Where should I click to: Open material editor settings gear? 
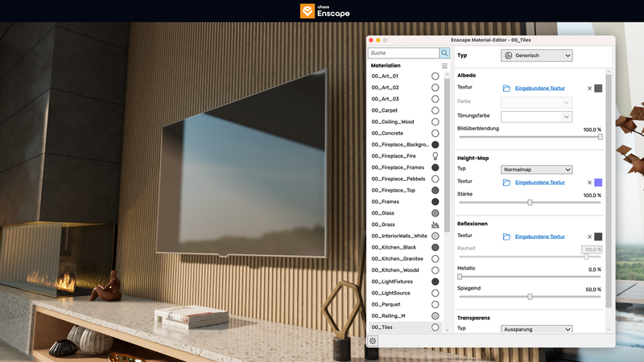click(373, 340)
